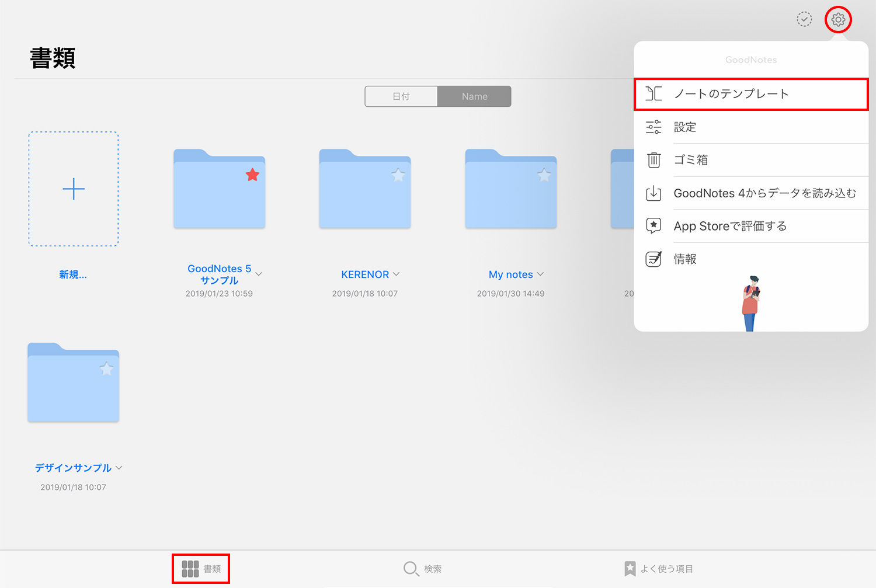The image size is (876, 588).
Task: Select ゴミ箱 menu entry
Action: pyautogui.click(x=752, y=159)
